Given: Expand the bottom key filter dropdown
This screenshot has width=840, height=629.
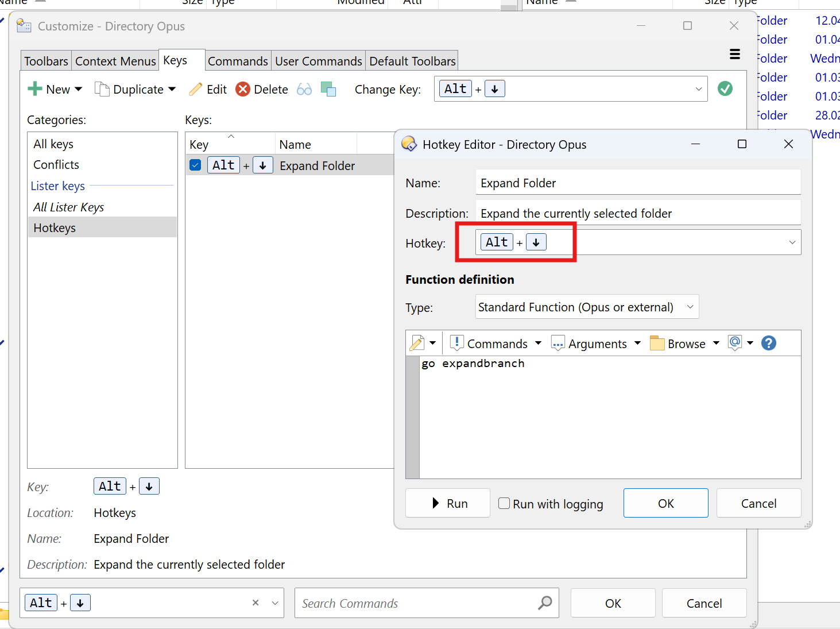Looking at the screenshot, I should click(x=275, y=603).
